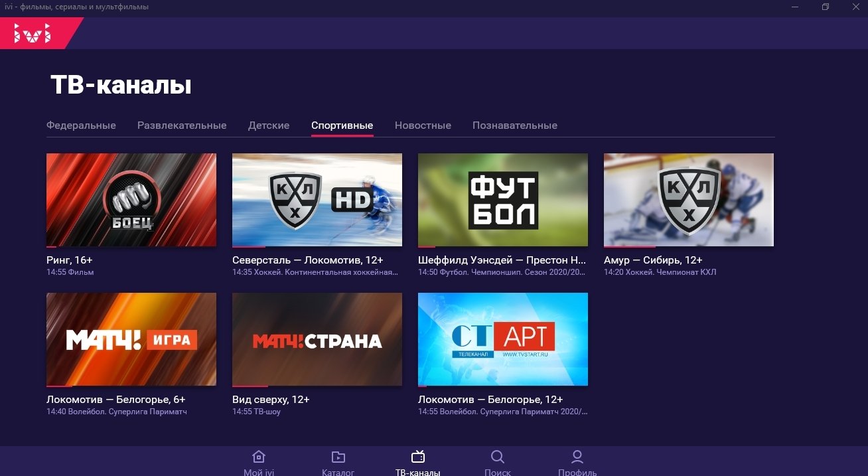Open the Матч! Игра channel

(131, 339)
